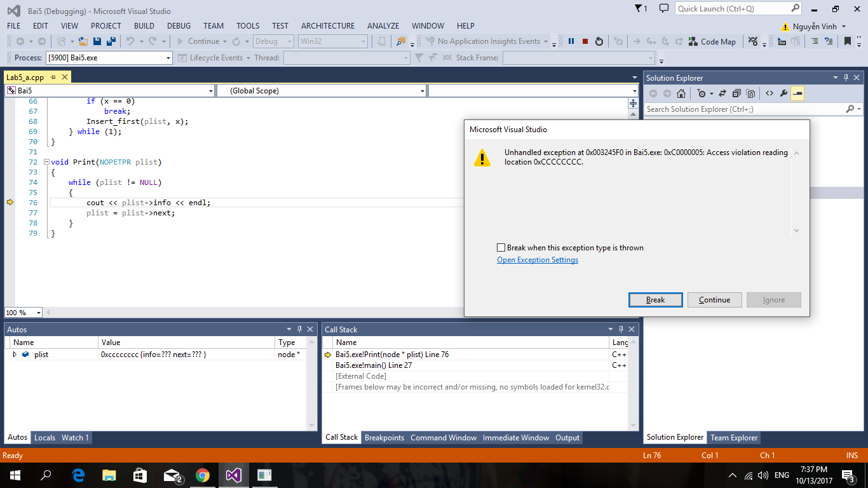The height and width of the screenshot is (488, 868).
Task: Click the Open Exception Settings link
Action: coord(538,260)
